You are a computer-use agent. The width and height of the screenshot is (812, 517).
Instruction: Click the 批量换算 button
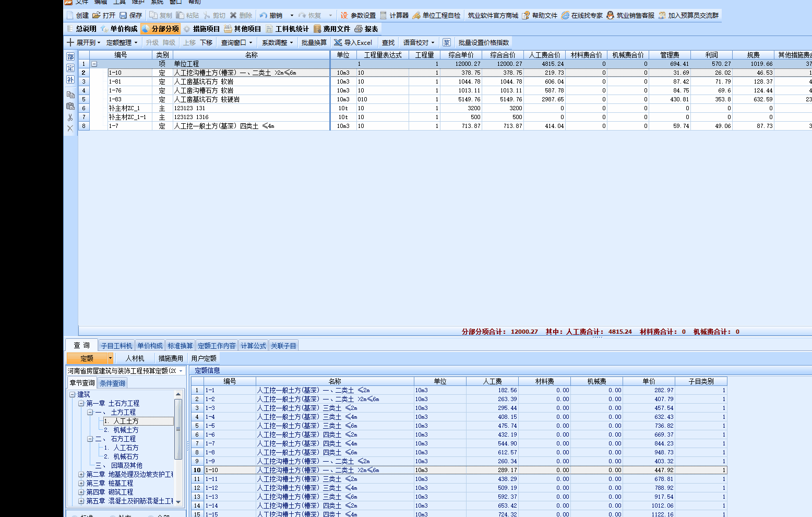click(314, 43)
